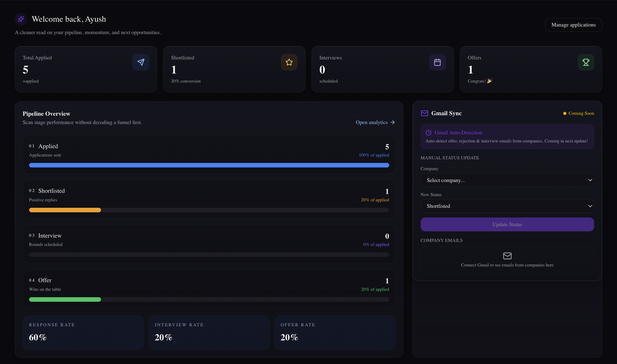Open analytics link in Pipeline Overview
Image resolution: width=617 pixels, height=364 pixels.
[x=375, y=122]
